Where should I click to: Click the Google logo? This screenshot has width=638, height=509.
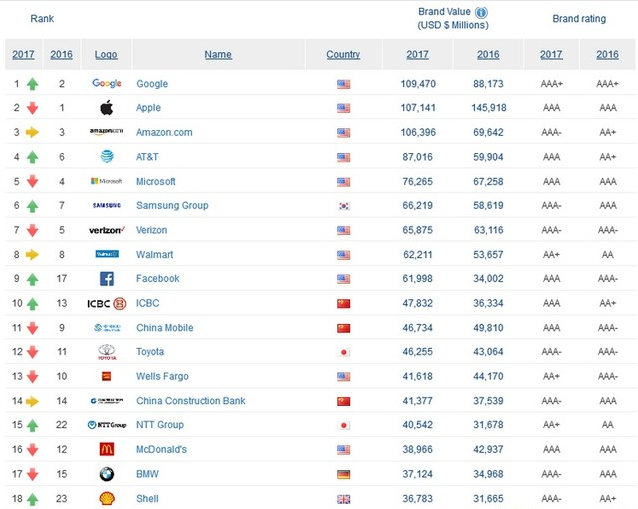[106, 84]
